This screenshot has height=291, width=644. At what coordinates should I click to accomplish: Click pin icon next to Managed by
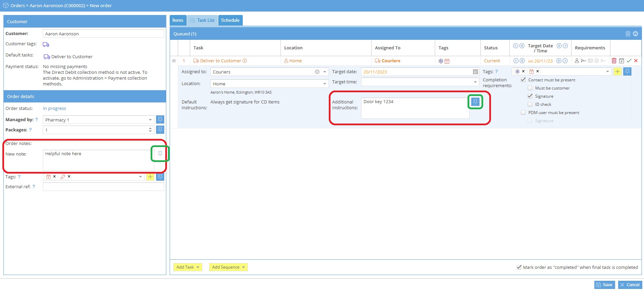[160, 119]
